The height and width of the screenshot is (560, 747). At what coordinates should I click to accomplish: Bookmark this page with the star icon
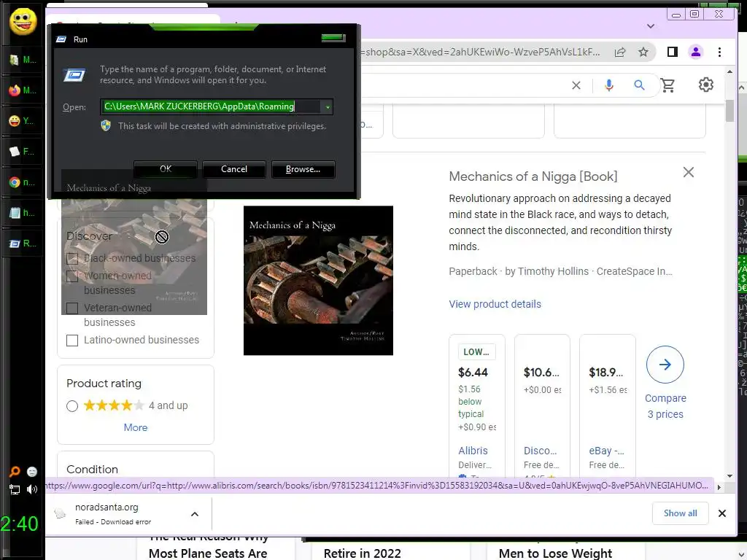(643, 52)
